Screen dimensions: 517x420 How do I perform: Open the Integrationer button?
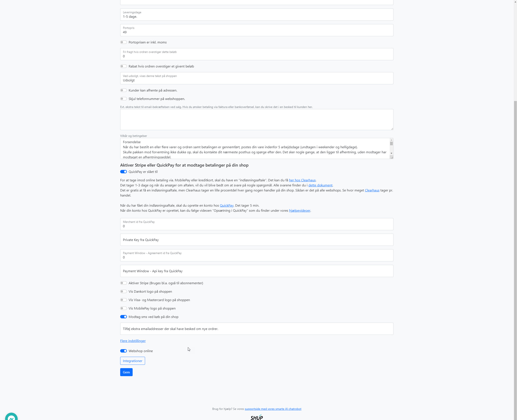132,361
